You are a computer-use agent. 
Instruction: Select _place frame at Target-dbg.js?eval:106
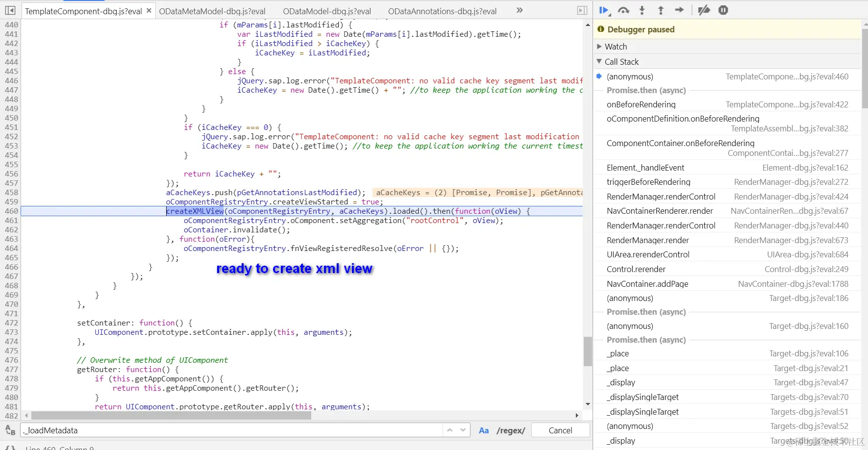click(x=727, y=353)
